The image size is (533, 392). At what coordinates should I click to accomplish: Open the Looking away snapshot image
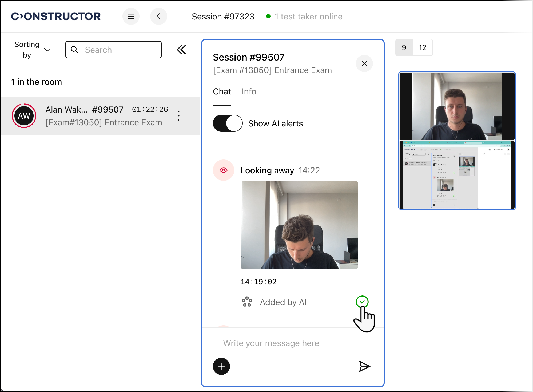coord(299,225)
